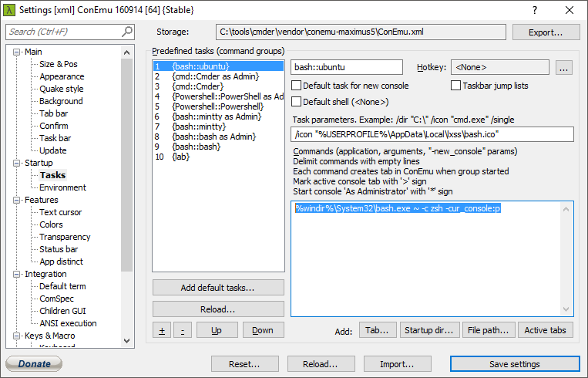This screenshot has width=588, height=378.
Task: Collapse the Startup tree node
Action: (x=16, y=163)
